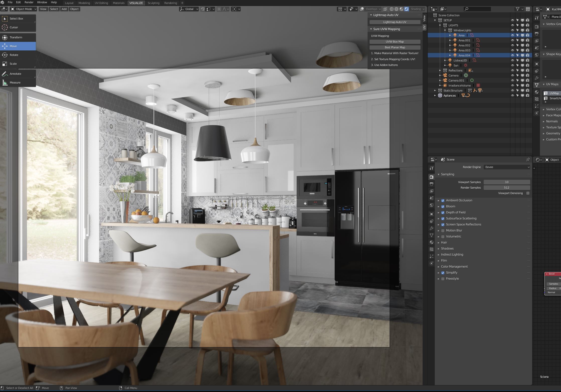The image size is (561, 392).
Task: Switch viewport to rendered shading mode
Action: click(x=406, y=9)
